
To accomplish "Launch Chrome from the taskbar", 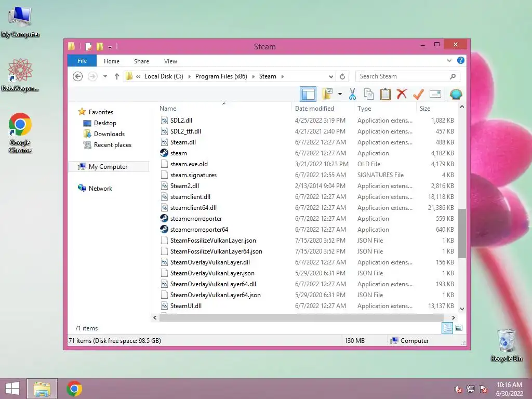I will 74,389.
